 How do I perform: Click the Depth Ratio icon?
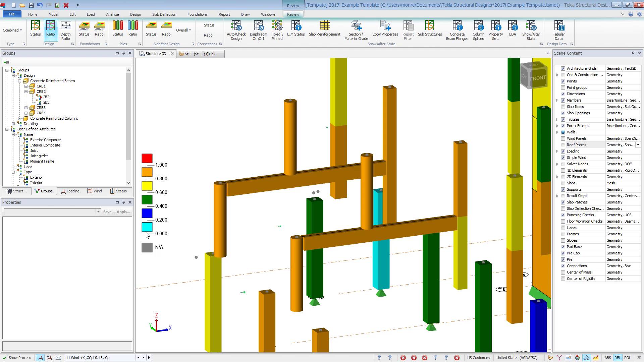click(x=66, y=30)
